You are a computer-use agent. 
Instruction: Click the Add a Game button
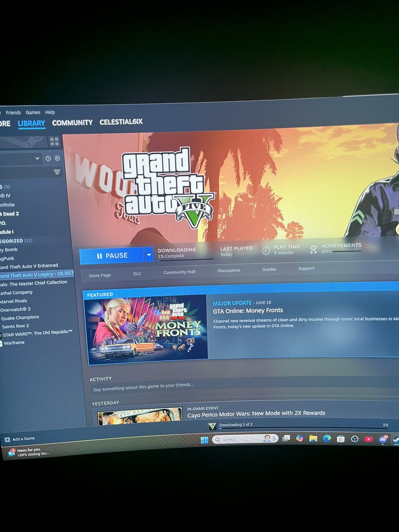tap(20, 439)
